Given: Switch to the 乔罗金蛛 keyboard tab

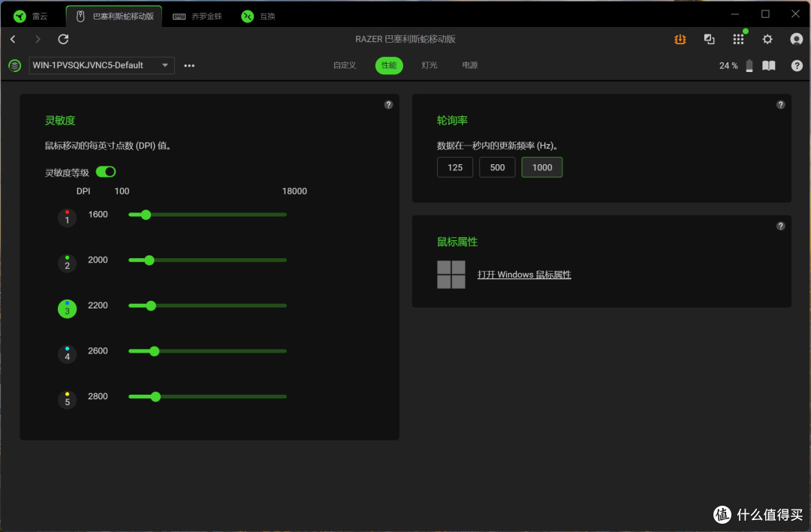Looking at the screenshot, I should [198, 16].
